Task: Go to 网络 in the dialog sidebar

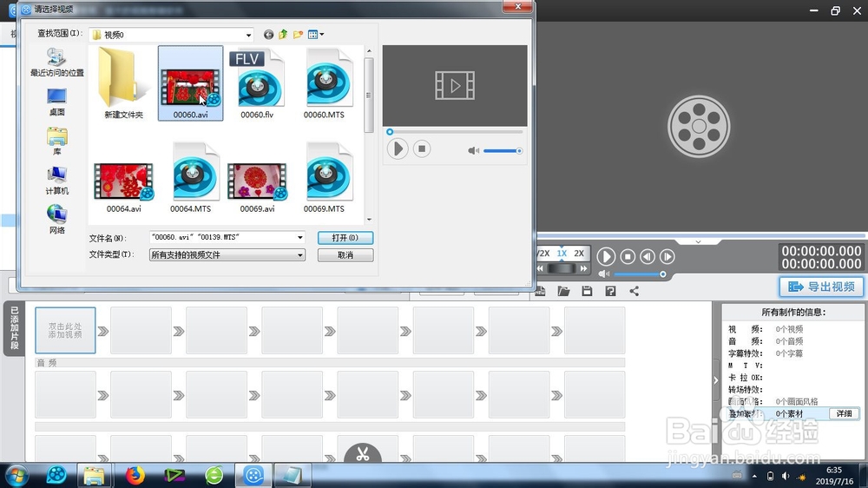Action: pyautogui.click(x=57, y=220)
